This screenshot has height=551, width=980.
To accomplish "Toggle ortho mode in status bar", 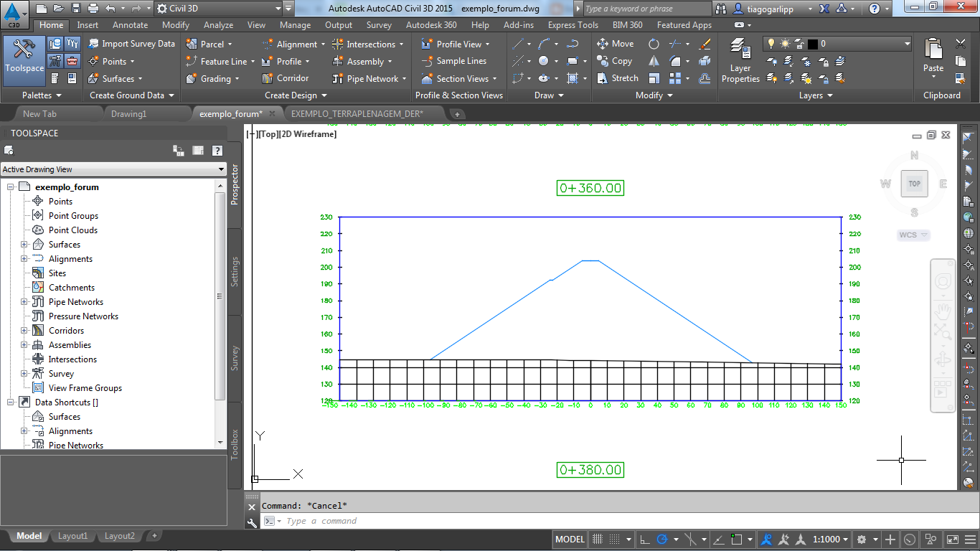I will coord(645,540).
